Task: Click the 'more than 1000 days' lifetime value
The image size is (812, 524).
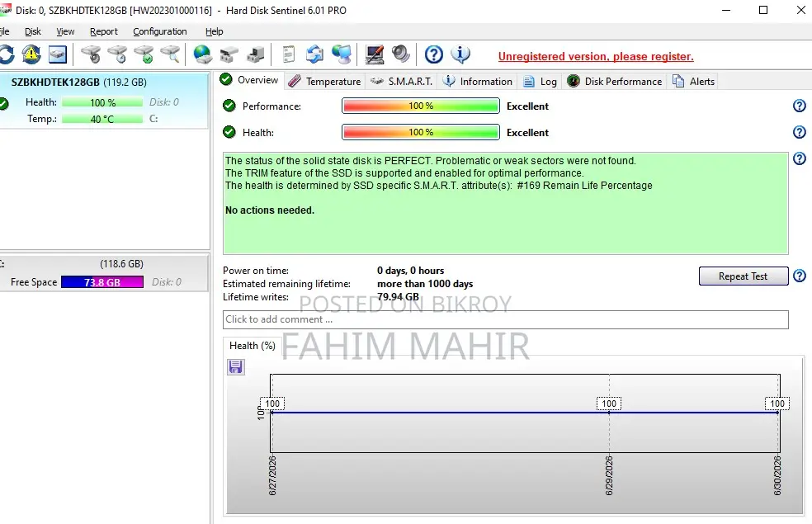Action: coord(425,284)
